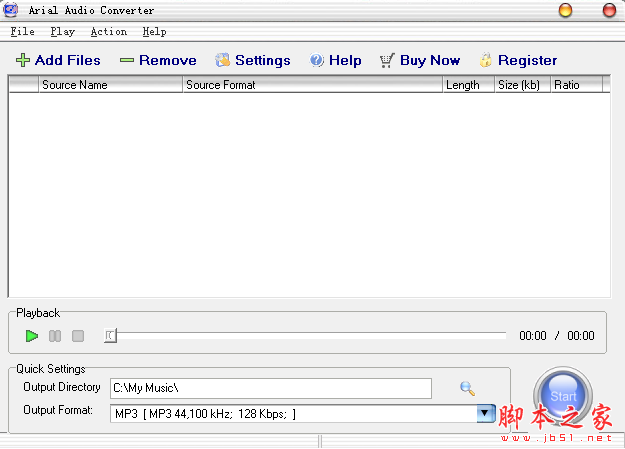Click the blue question mark Help icon

tap(317, 60)
